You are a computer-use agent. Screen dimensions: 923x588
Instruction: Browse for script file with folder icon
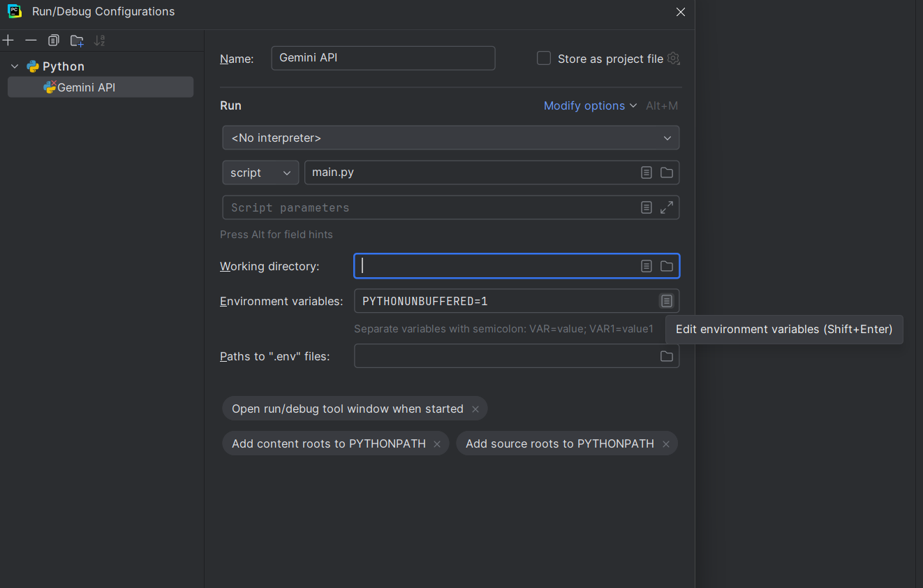point(667,172)
